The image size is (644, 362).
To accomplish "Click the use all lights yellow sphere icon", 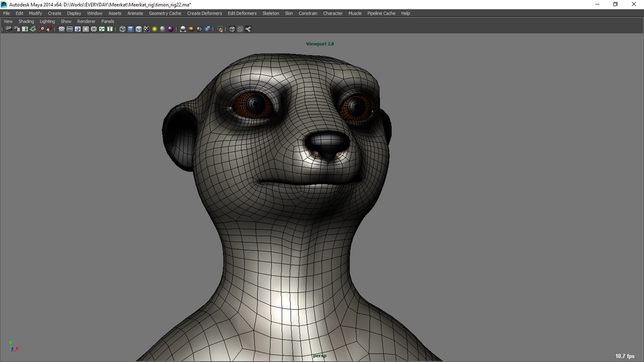I will (x=155, y=29).
